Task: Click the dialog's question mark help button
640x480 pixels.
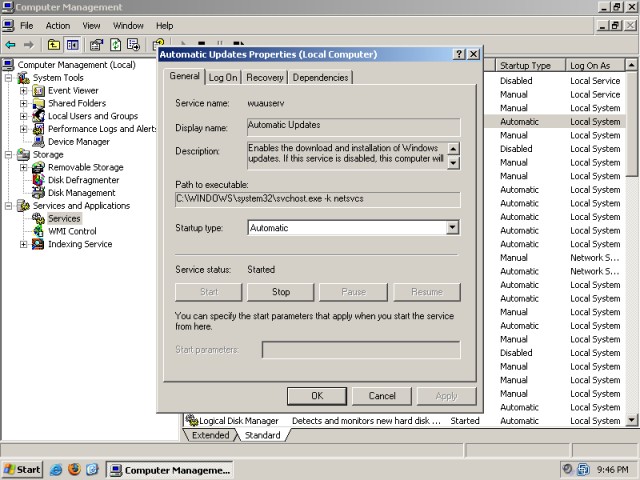Action: pos(459,54)
